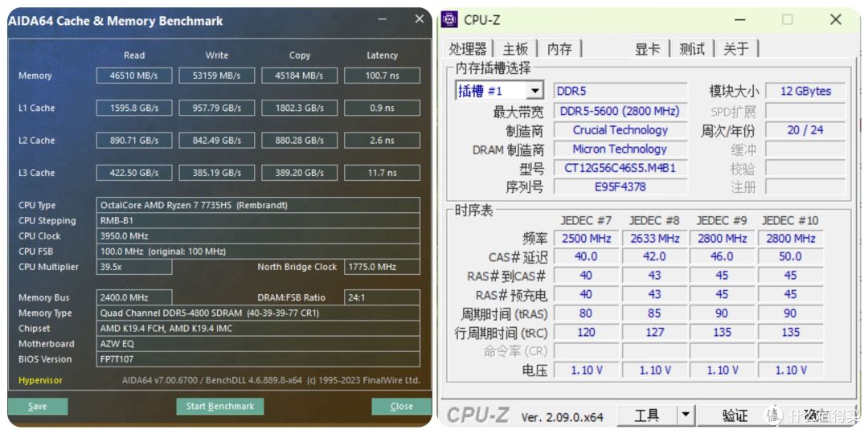Image resolution: width=868 pixels, height=434 pixels.
Task: Click the 验证 button in CPU-Z
Action: 735,415
